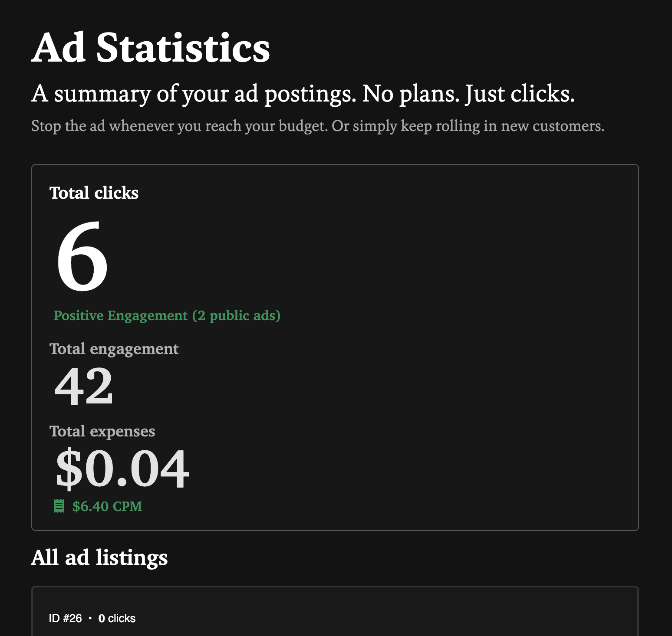The width and height of the screenshot is (672, 636).
Task: Click the "(2 public ads)" text
Action: 237,315
